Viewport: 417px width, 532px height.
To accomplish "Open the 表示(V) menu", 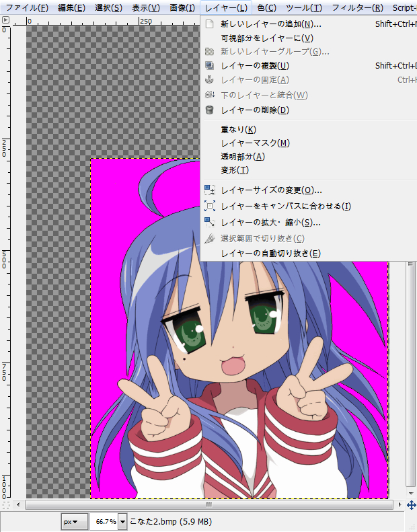I will point(145,7).
